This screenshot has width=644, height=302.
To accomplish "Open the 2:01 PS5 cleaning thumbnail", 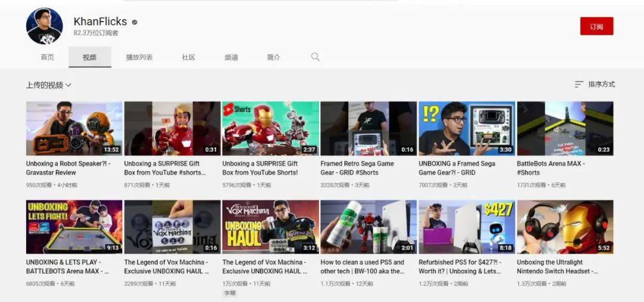I will coord(369,227).
